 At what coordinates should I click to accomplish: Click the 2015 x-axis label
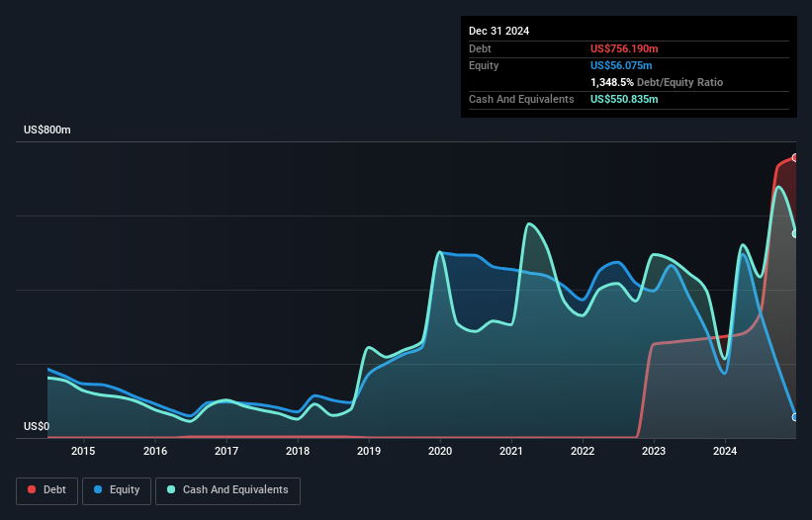click(83, 451)
